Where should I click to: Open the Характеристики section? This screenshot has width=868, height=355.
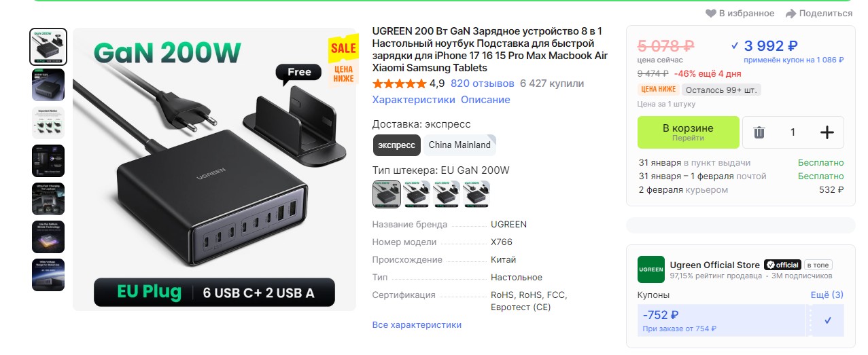tap(414, 100)
